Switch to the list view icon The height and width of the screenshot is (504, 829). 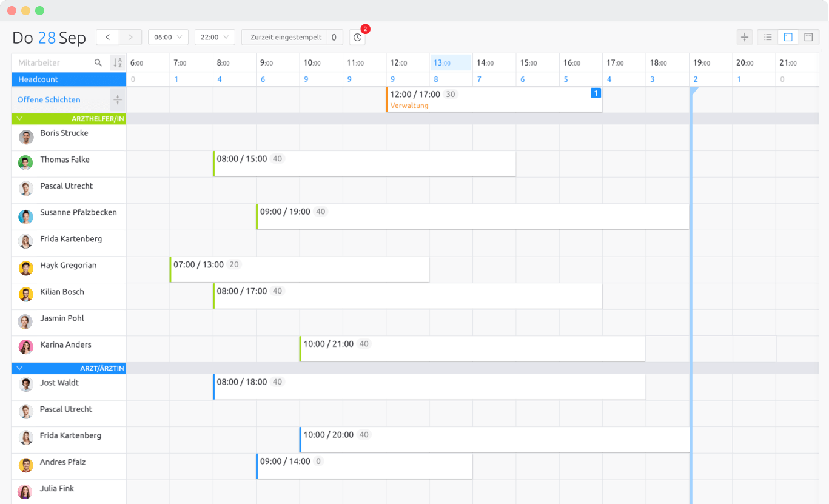768,37
